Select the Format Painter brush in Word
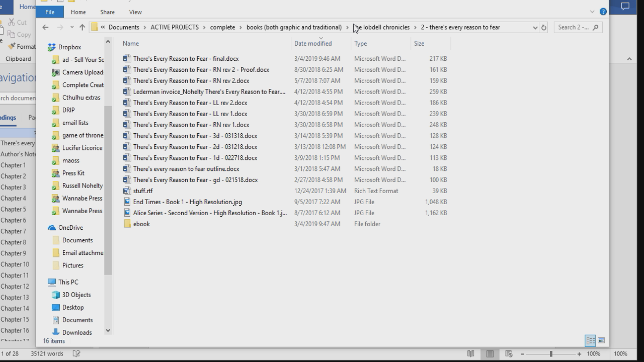Viewport: 644px width, 362px height. (12, 46)
